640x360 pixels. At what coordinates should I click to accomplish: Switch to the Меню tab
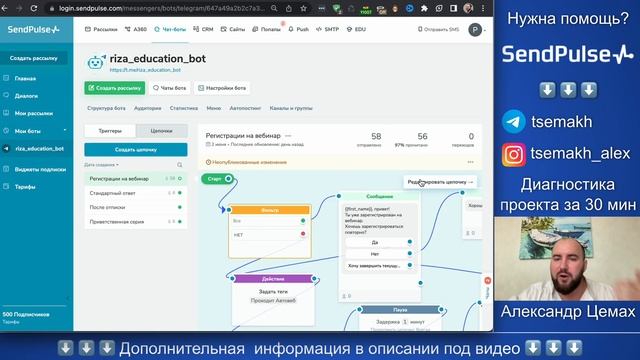click(213, 108)
